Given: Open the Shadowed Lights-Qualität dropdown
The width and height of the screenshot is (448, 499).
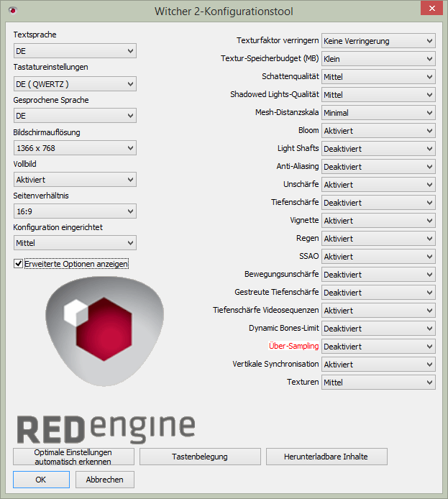Looking at the screenshot, I should pyautogui.click(x=378, y=95).
